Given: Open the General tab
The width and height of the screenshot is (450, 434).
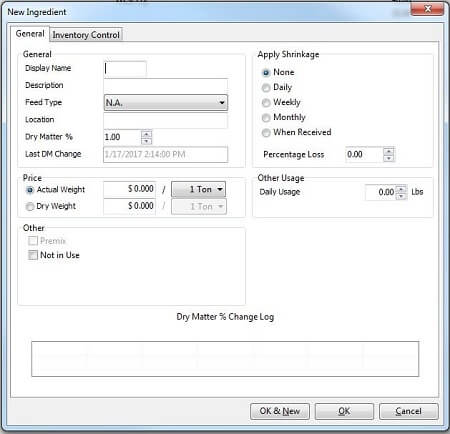Looking at the screenshot, I should [30, 34].
